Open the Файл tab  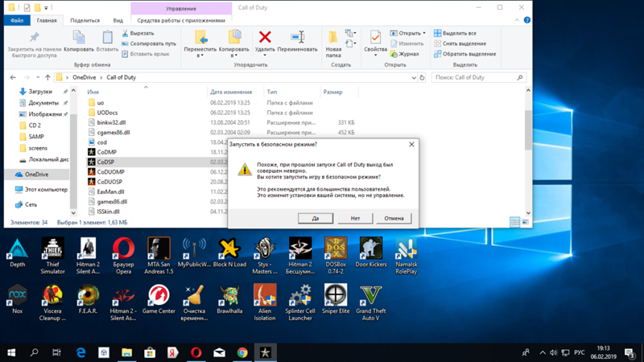[17, 20]
